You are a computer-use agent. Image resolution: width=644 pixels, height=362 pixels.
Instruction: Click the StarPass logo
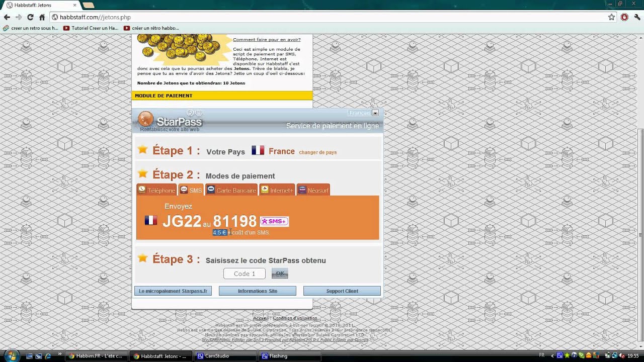171,121
